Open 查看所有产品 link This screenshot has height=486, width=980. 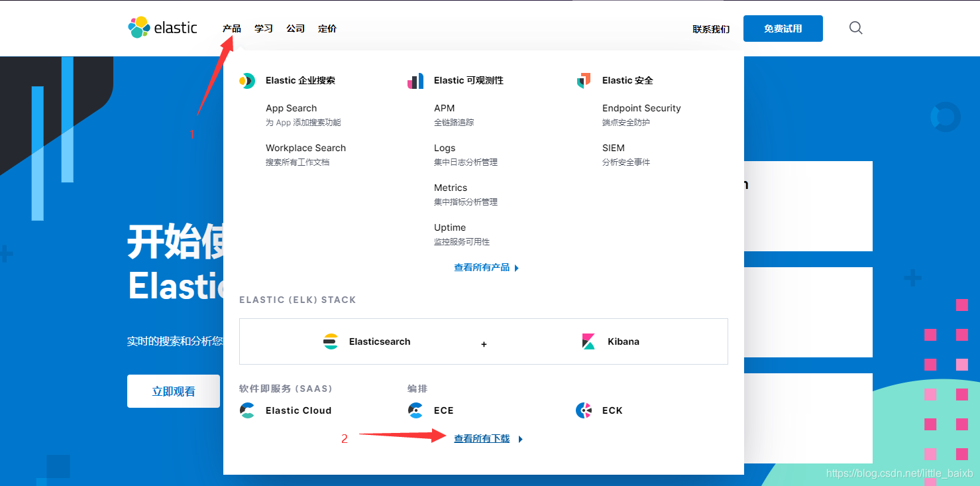point(482,267)
